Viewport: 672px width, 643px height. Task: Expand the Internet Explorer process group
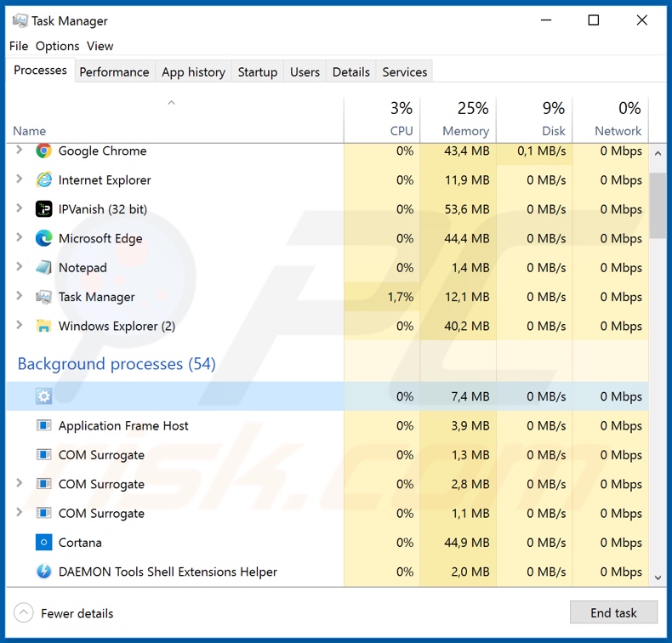pyautogui.click(x=19, y=179)
